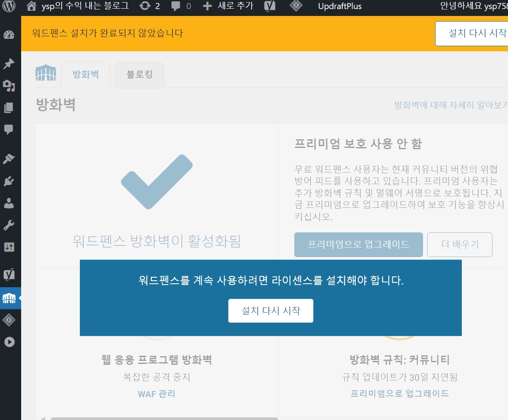This screenshot has height=420, width=508.
Task: Open the diamond plugin icon in sidebar
Action: point(9,320)
